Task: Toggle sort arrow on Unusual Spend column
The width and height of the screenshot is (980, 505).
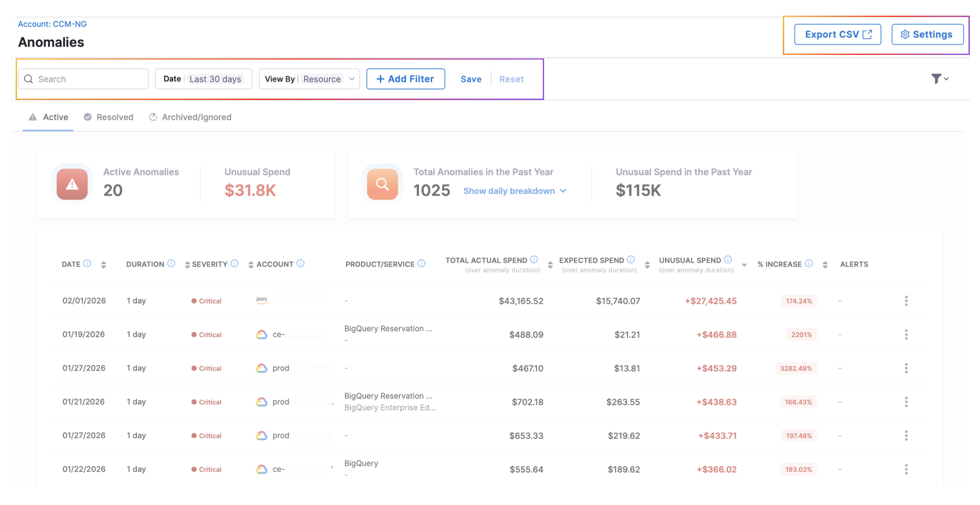Action: point(744,265)
